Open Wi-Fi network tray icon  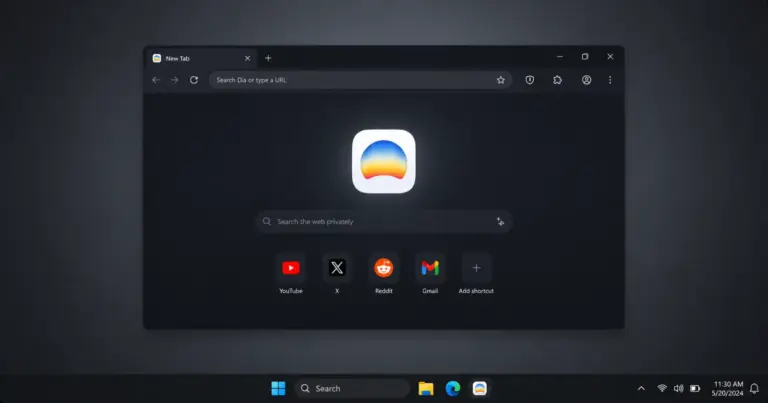pos(662,388)
